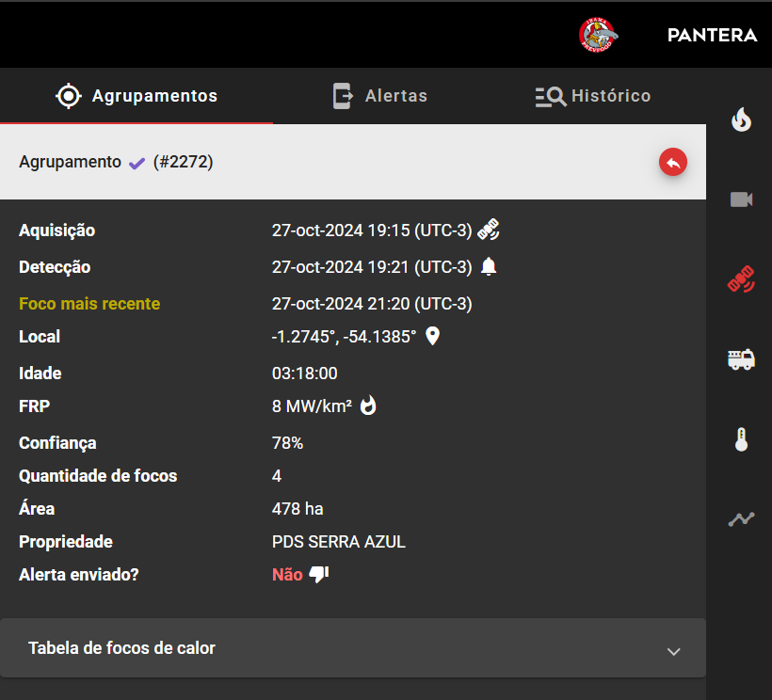The height and width of the screenshot is (700, 772).
Task: Click the cluster ID (#2272)
Action: (x=184, y=162)
